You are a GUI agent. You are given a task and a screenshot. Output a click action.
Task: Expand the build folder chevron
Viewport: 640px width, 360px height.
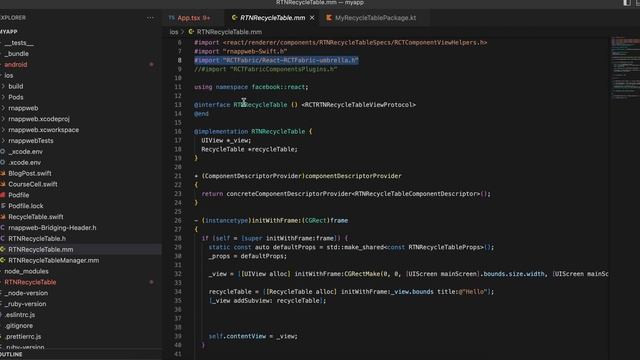(x=3, y=87)
